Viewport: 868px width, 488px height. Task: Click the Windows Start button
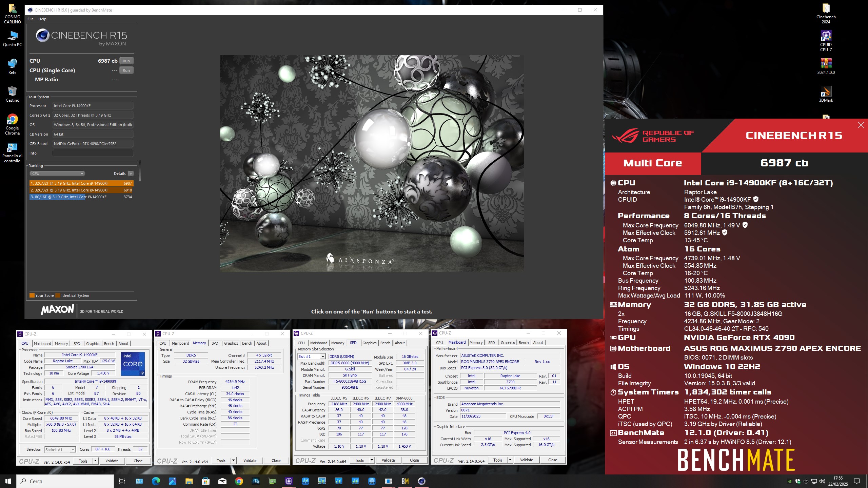point(8,481)
